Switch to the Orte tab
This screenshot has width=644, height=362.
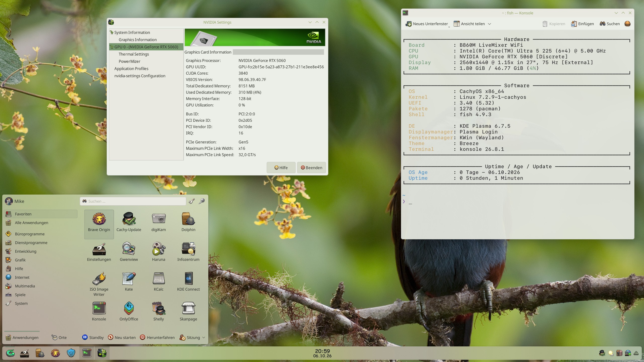click(59, 337)
